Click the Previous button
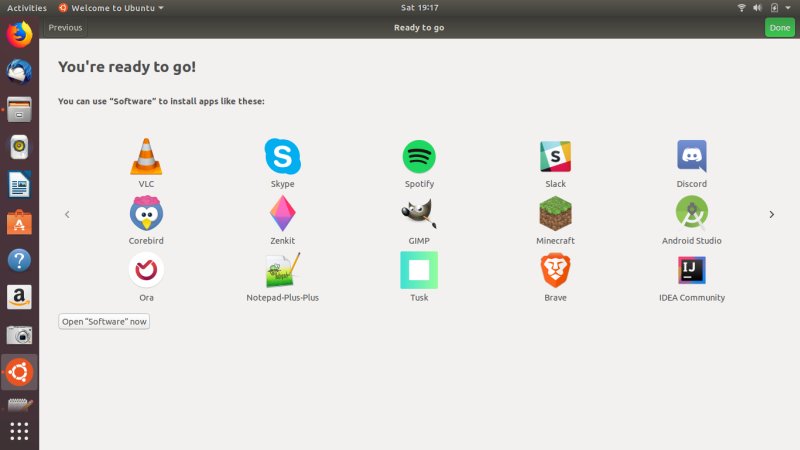 click(65, 28)
